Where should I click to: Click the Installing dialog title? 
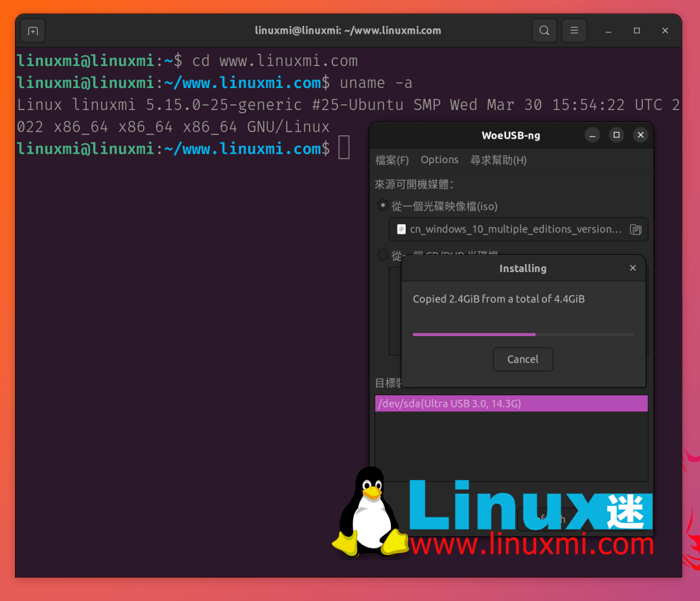(x=523, y=268)
